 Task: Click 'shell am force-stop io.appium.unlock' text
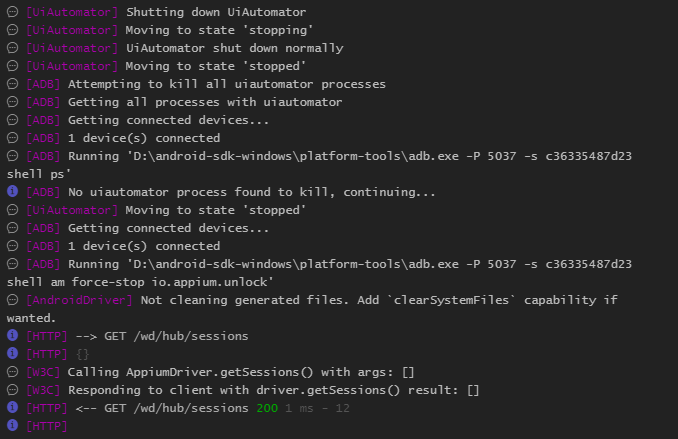coord(140,282)
